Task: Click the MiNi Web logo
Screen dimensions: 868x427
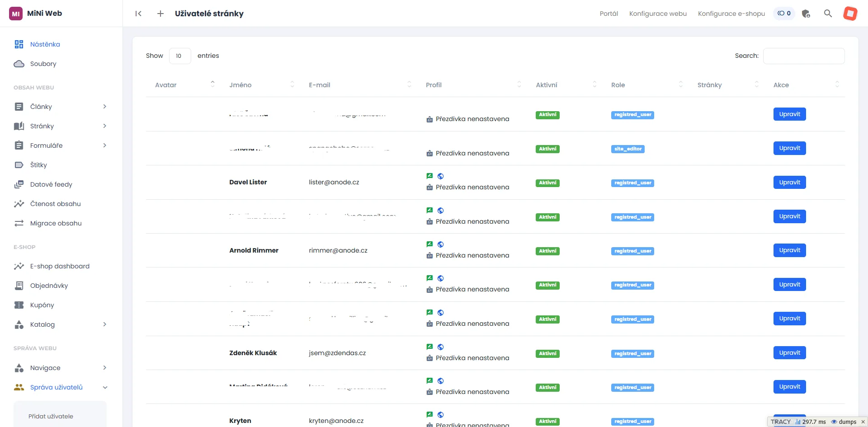Action: pos(36,14)
